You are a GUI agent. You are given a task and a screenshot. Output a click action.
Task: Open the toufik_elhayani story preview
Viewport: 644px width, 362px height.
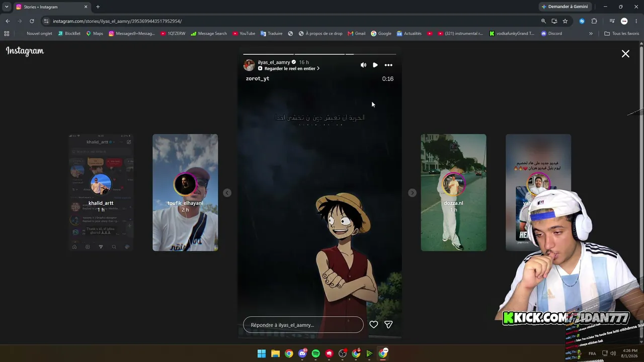[x=185, y=193]
